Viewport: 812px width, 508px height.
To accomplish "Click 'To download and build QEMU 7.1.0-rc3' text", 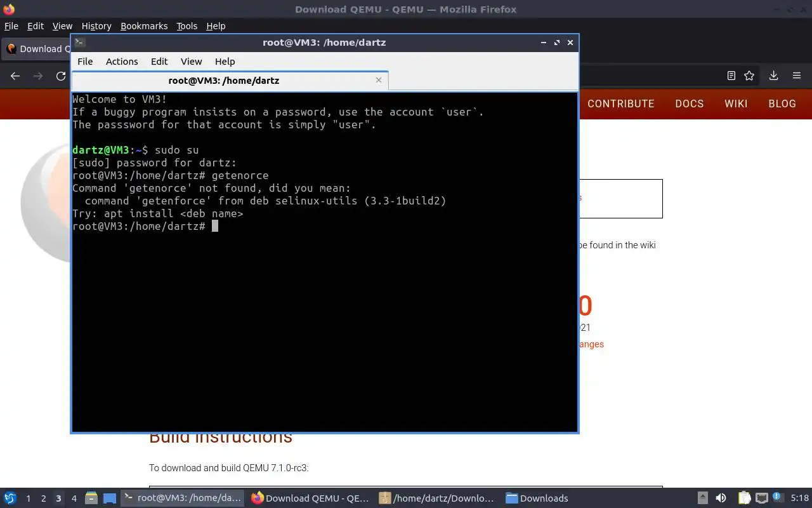I will point(228,468).
